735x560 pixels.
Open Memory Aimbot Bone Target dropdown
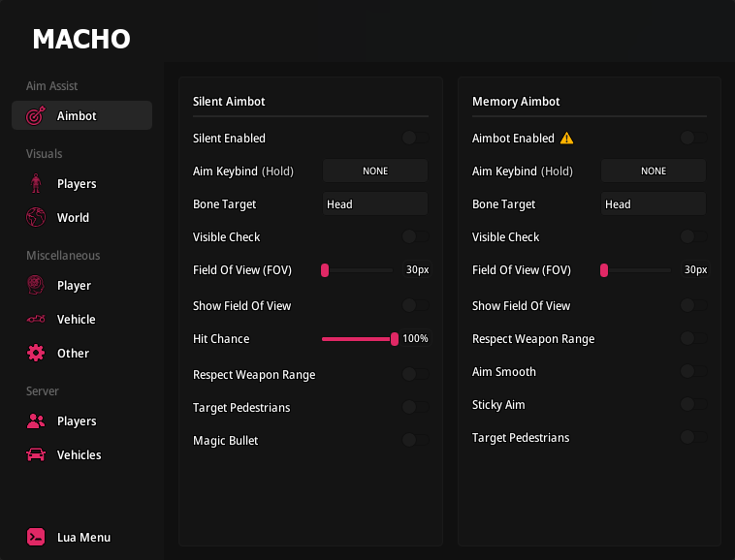(x=654, y=204)
